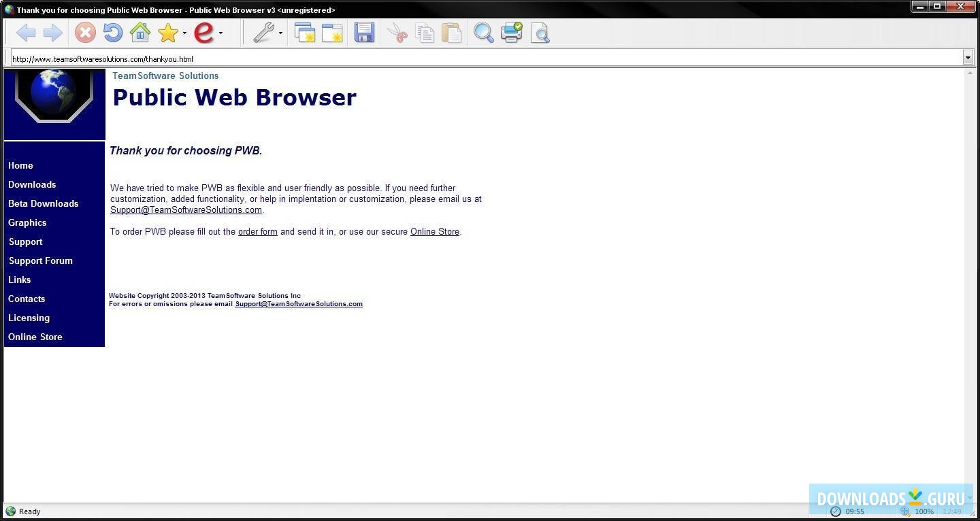Expand the wrench tools dropdown arrow

click(280, 34)
